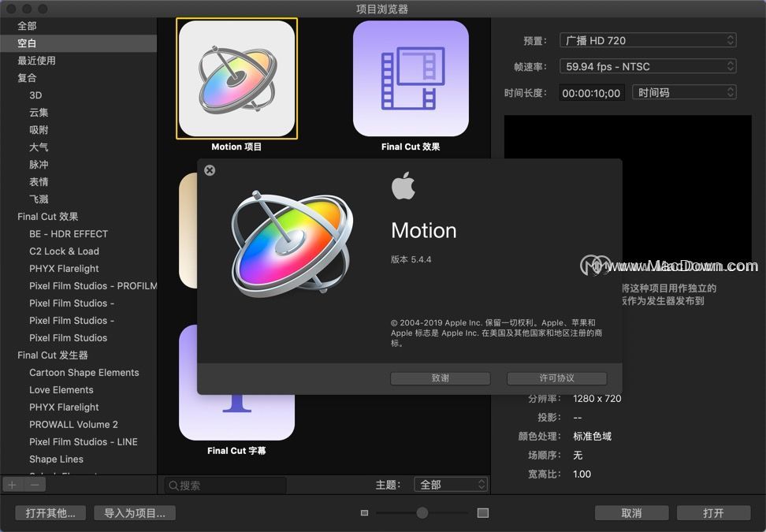Select the Motion 项目 template icon
Image resolution: width=766 pixels, height=532 pixels.
click(237, 79)
